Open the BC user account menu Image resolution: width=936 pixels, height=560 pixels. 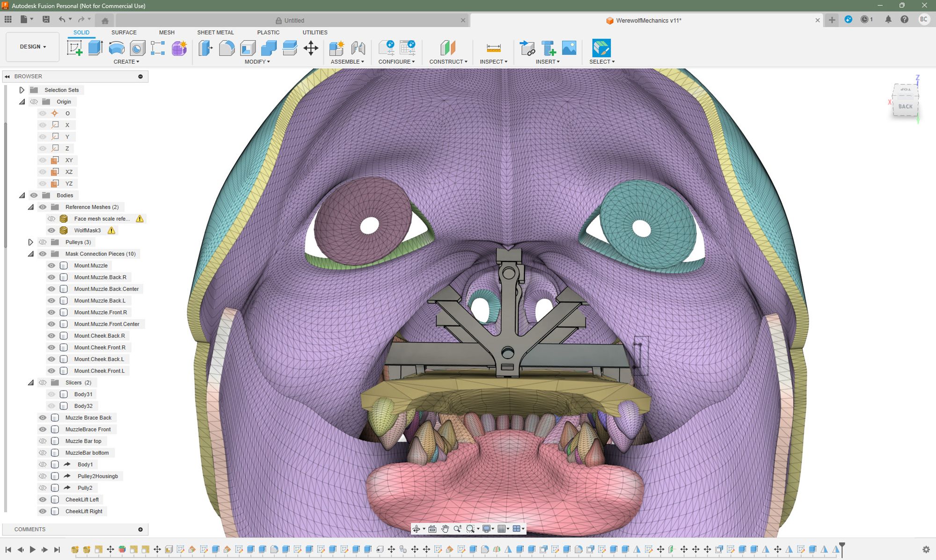(923, 20)
